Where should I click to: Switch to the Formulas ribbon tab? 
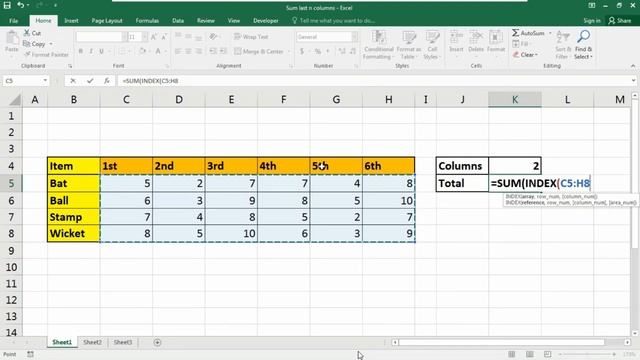(147, 20)
